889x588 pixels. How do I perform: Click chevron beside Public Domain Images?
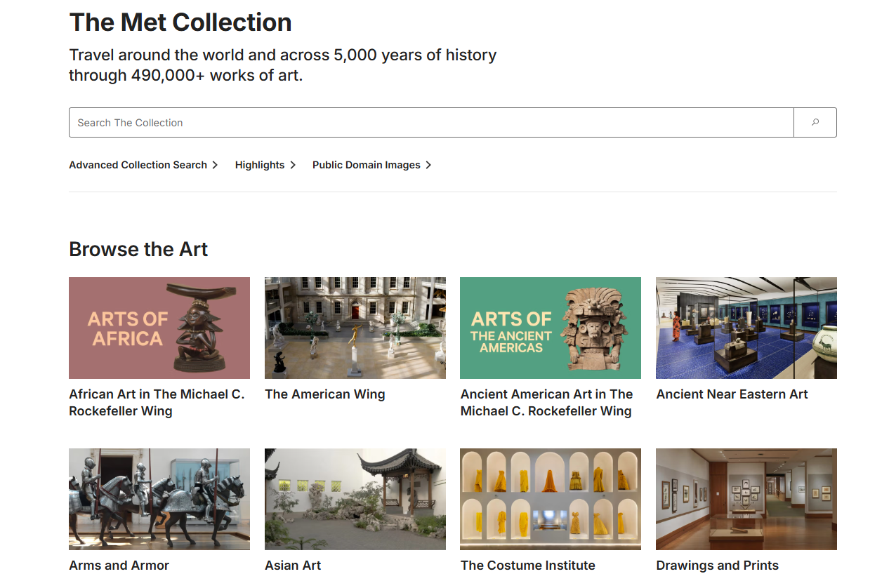pyautogui.click(x=428, y=165)
